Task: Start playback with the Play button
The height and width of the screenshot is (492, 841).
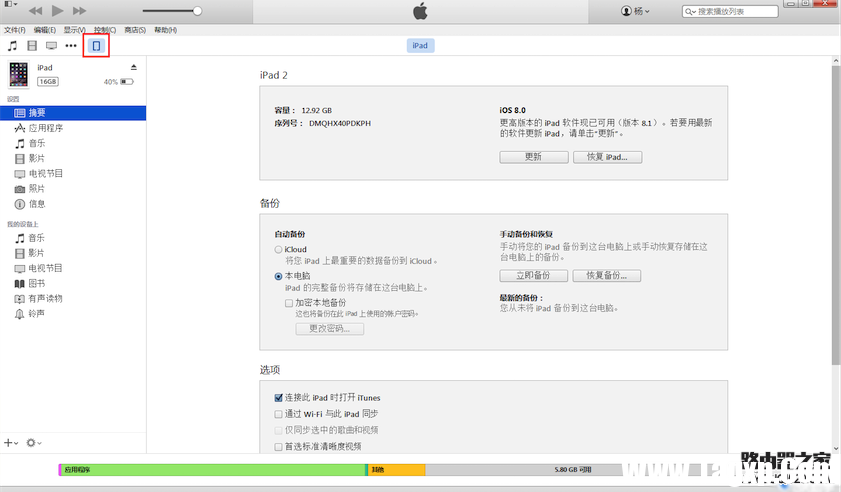Action: pyautogui.click(x=57, y=11)
